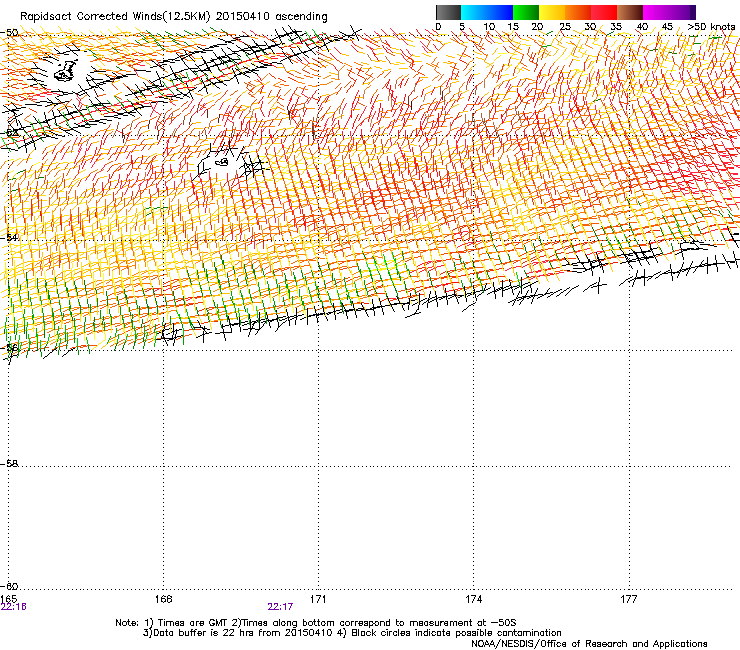Click the '0' legend scale label
Image resolution: width=740 pixels, height=650 pixels.
(438, 27)
